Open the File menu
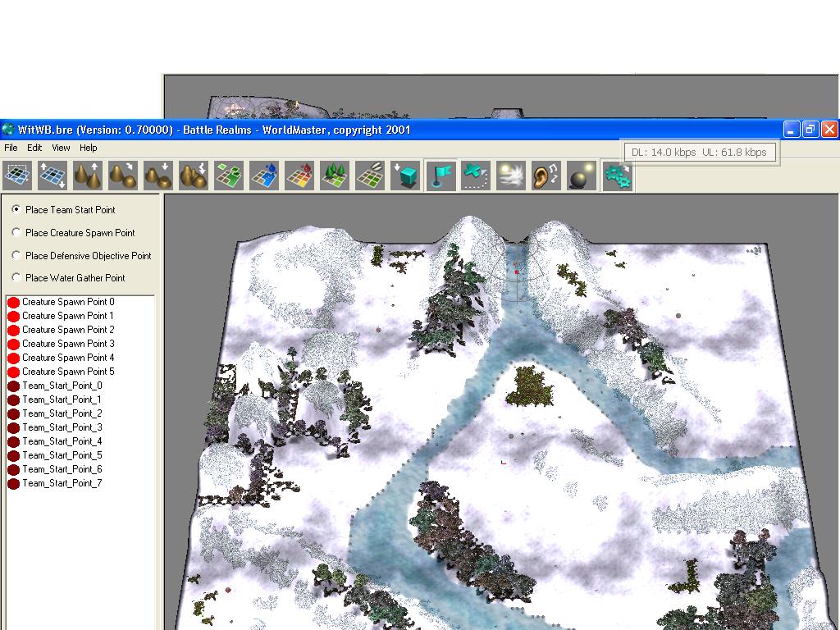This screenshot has height=630, width=840. click(11, 148)
